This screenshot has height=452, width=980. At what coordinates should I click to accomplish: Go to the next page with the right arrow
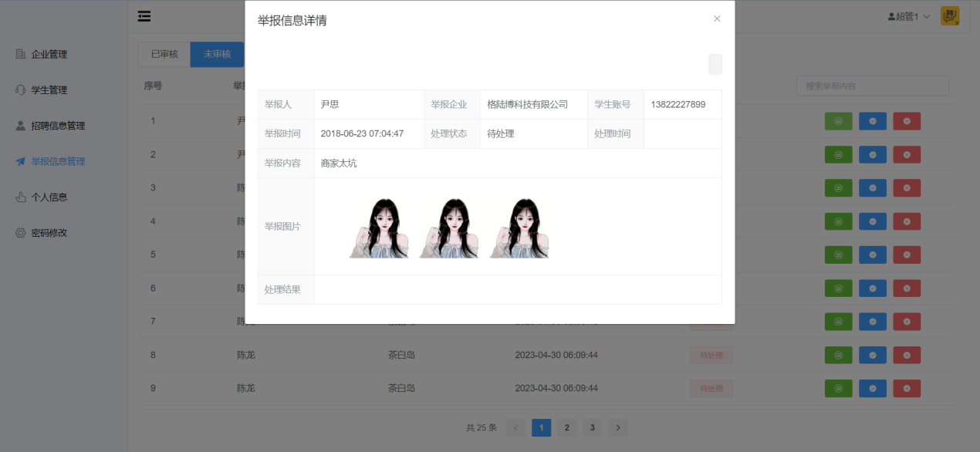617,427
